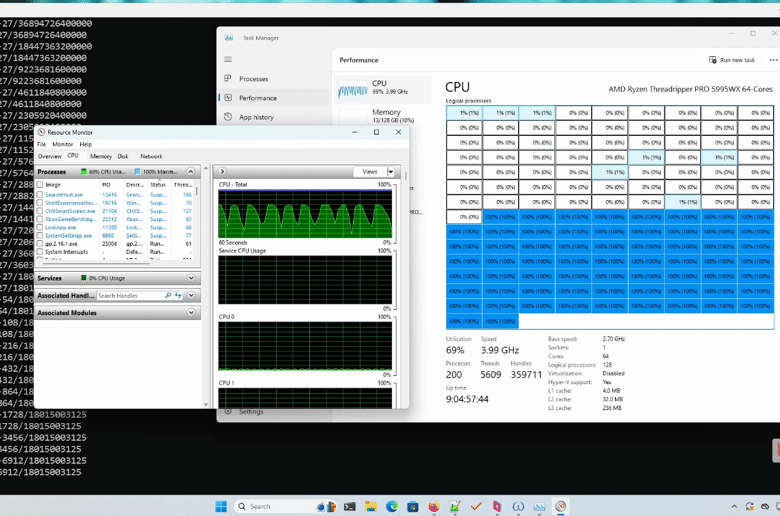Click the 69% CPU Usage green indicator

coord(84,172)
